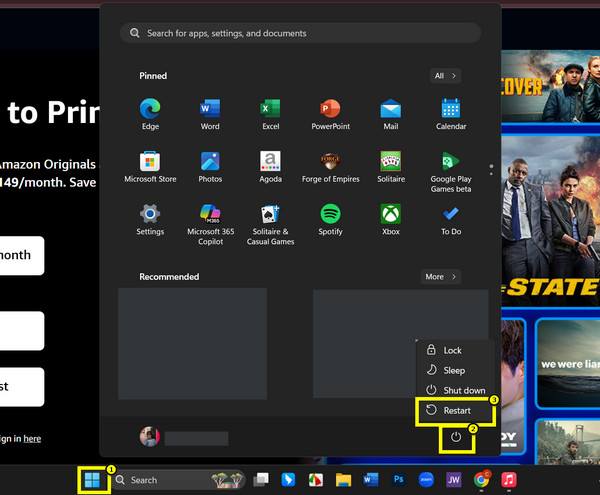The width and height of the screenshot is (600, 495).
Task: Open Microsoft Store from pinned apps
Action: (x=150, y=166)
